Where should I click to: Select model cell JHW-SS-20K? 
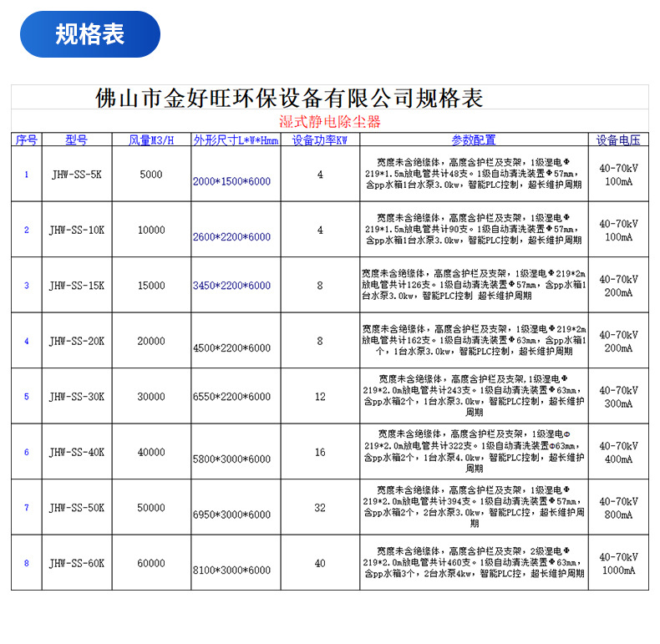(77, 341)
